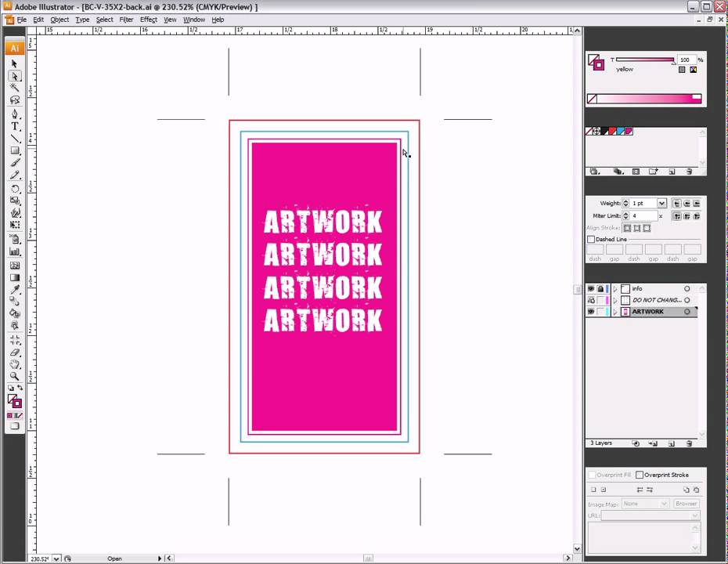
Task: Select the Warp tool
Action: click(x=14, y=213)
